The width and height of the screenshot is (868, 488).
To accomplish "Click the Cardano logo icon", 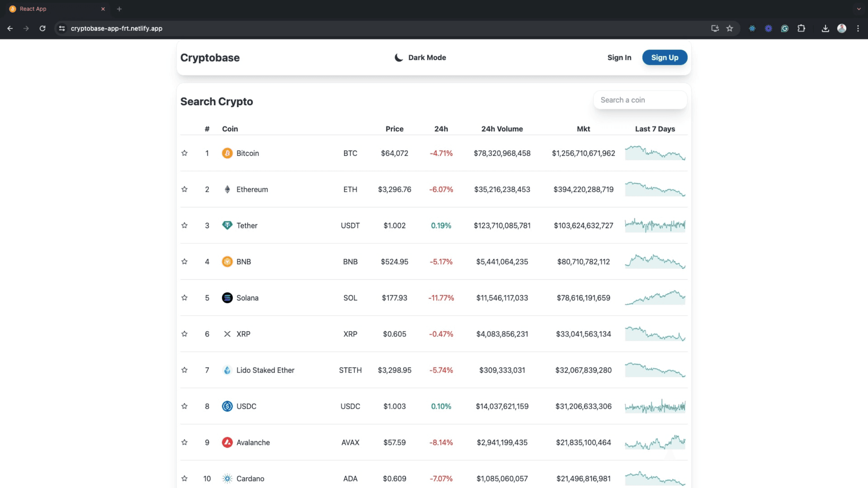I will 227,479.
